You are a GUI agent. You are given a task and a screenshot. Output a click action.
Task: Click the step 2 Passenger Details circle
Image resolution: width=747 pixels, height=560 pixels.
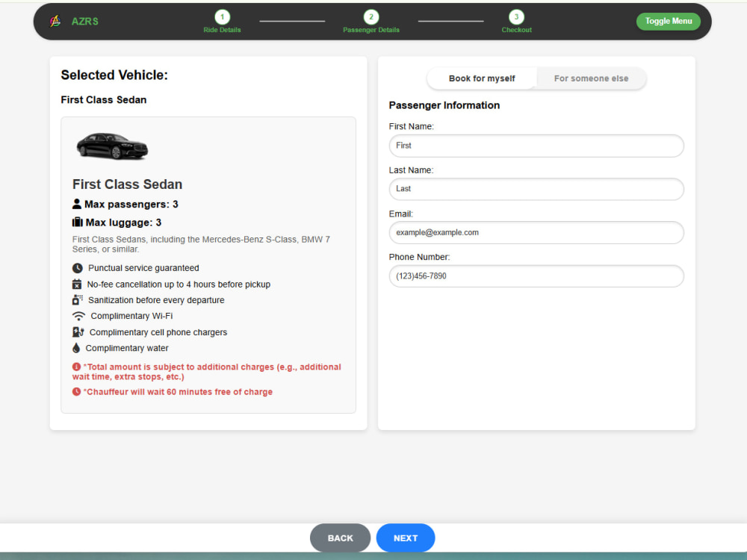[x=371, y=17]
